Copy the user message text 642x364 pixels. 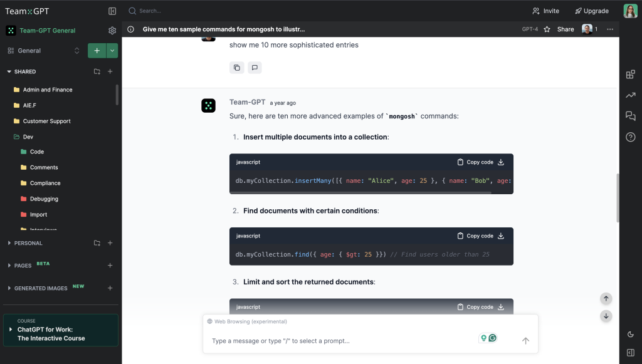(236, 68)
